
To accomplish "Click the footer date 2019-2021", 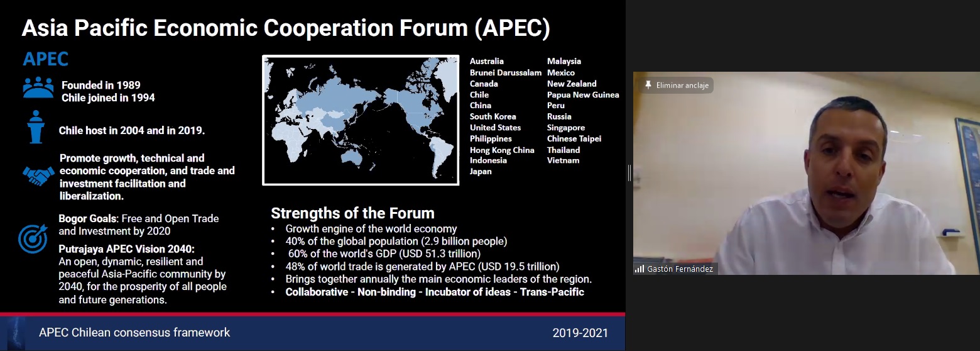I will [580, 333].
